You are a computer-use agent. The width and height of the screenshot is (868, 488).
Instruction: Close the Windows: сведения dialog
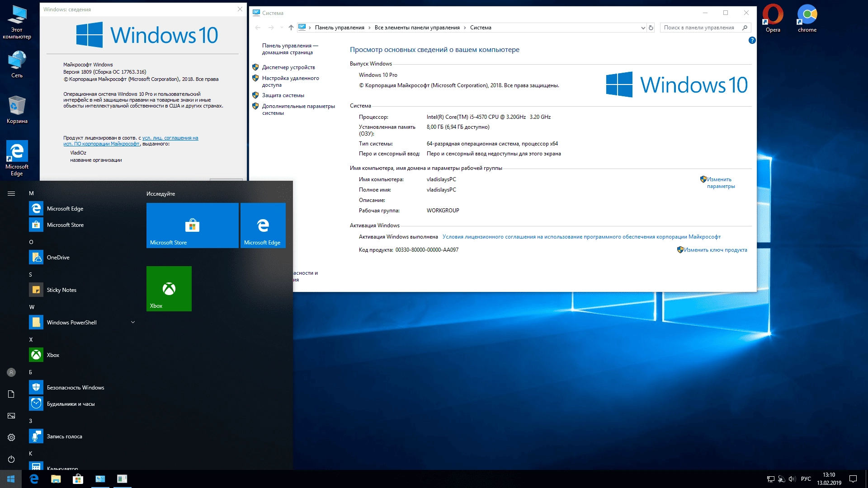tap(240, 9)
